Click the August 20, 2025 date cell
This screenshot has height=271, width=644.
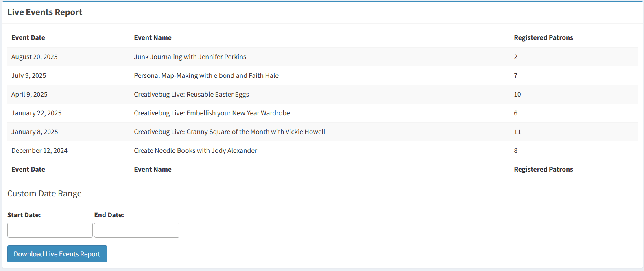pyautogui.click(x=34, y=57)
